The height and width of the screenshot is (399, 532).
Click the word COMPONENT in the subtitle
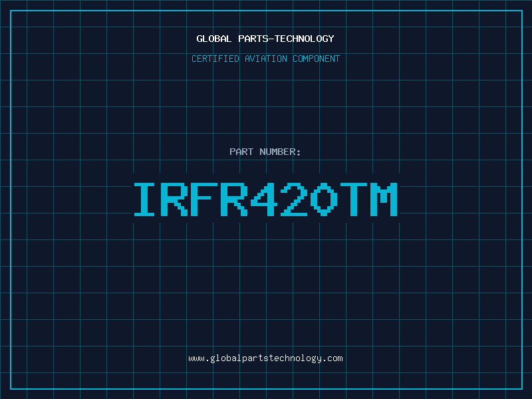click(x=316, y=59)
